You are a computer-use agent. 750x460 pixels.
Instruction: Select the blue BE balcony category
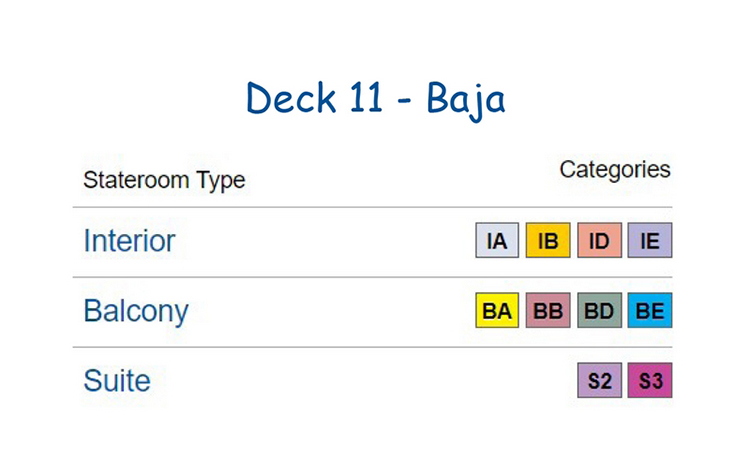point(650,310)
